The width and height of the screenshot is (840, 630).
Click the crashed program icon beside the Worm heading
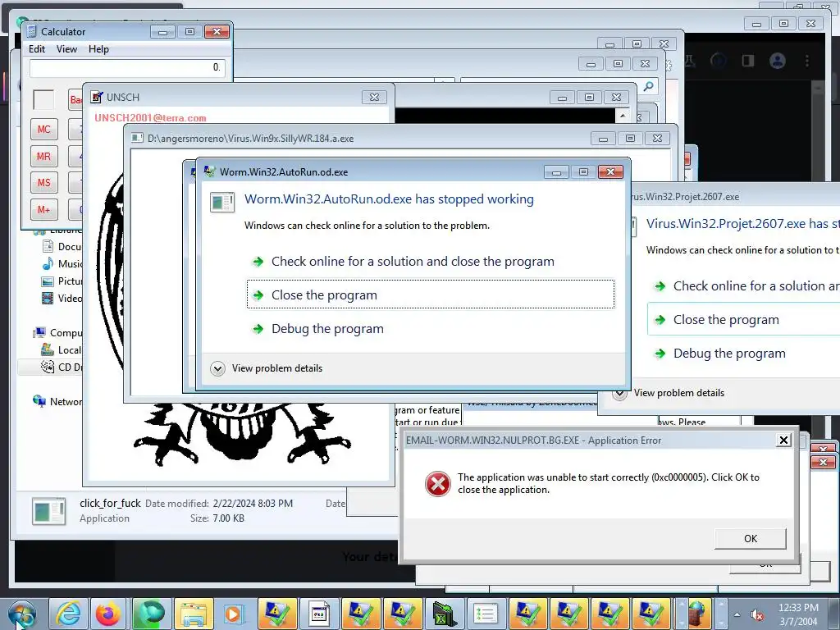(x=222, y=203)
